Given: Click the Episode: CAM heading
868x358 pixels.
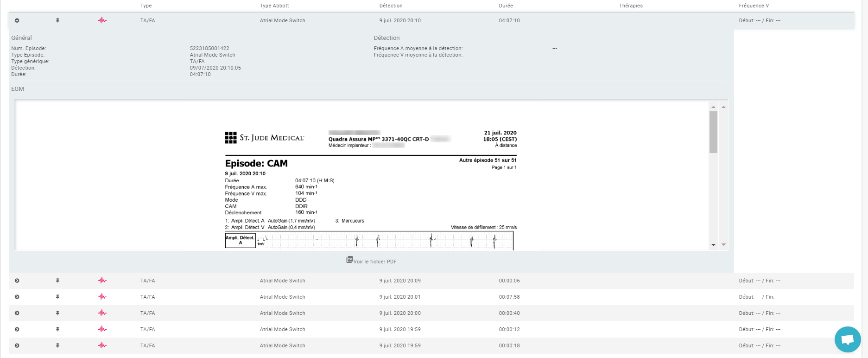Looking at the screenshot, I should (x=256, y=163).
